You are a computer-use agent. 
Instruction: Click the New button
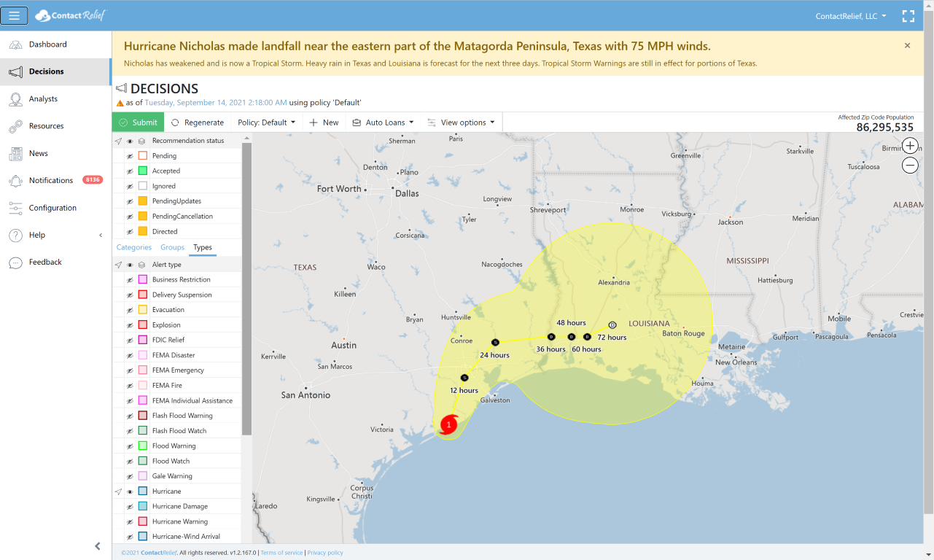point(324,122)
